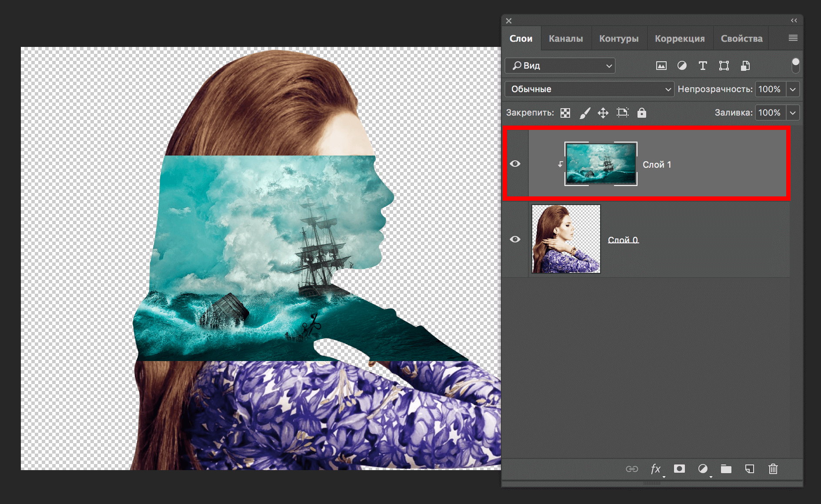
Task: Select the type layers filter icon
Action: [703, 66]
